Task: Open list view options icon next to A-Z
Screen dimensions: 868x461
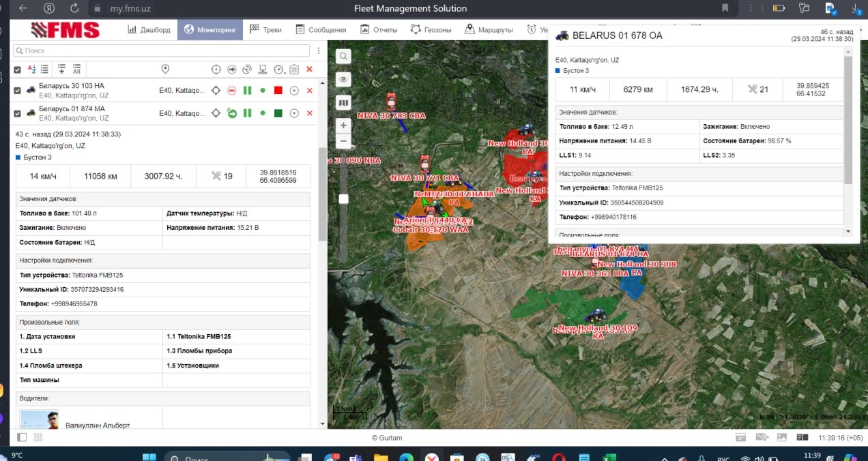Action: (44, 70)
